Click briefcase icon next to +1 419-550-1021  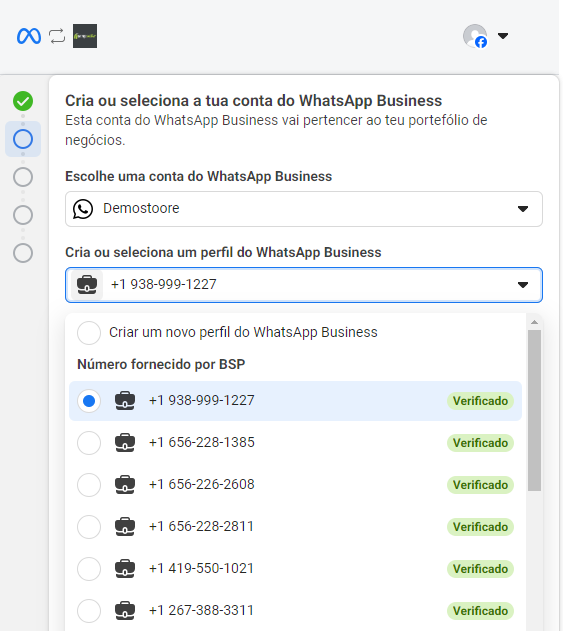pyautogui.click(x=125, y=568)
